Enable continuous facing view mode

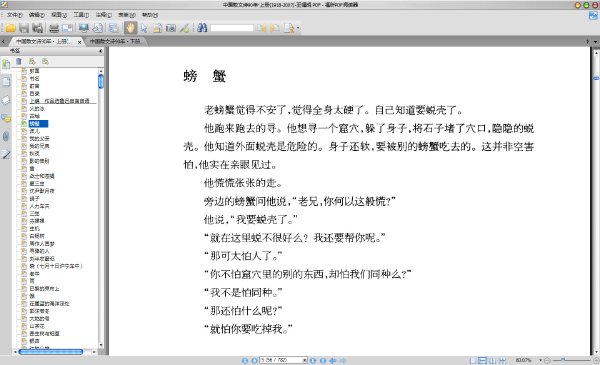[x=502, y=360]
